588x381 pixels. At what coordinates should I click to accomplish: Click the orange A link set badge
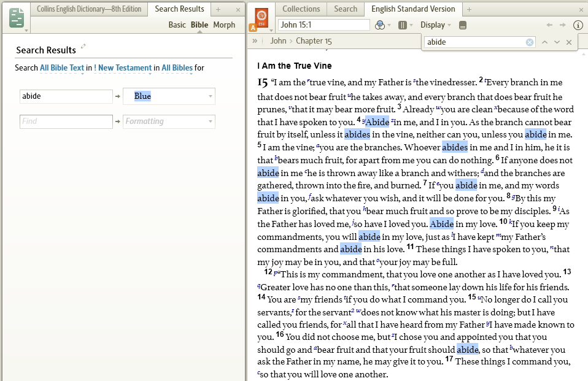[x=253, y=28]
